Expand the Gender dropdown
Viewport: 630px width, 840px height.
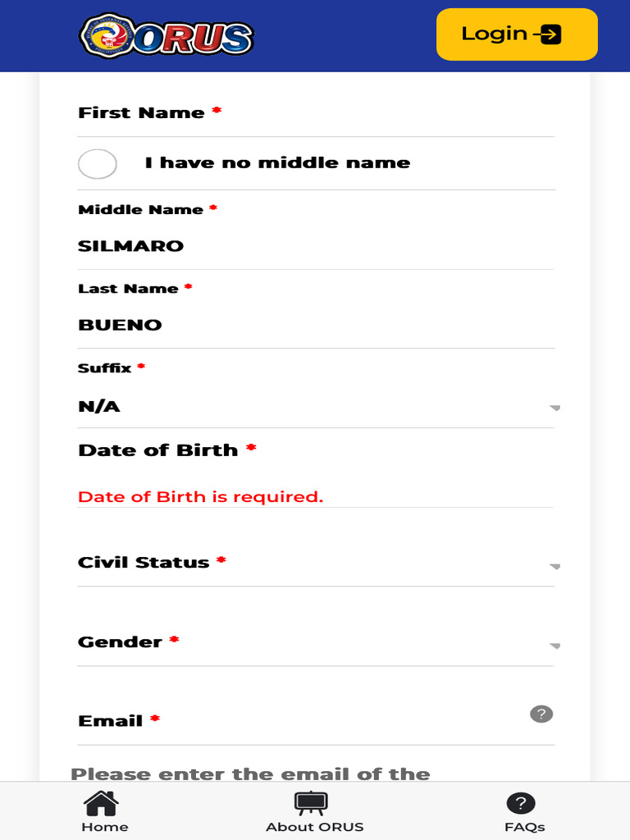[316, 643]
